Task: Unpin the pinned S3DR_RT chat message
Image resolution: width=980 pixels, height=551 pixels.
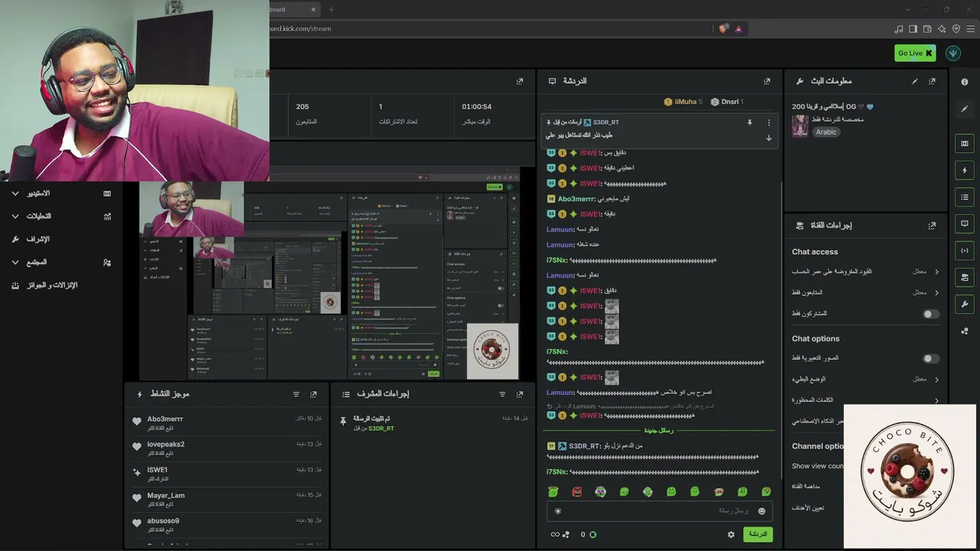Action: (x=750, y=122)
